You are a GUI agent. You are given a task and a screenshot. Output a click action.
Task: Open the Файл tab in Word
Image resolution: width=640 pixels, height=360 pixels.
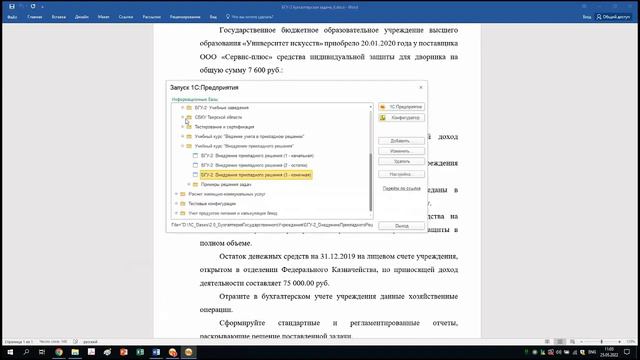[x=12, y=17]
